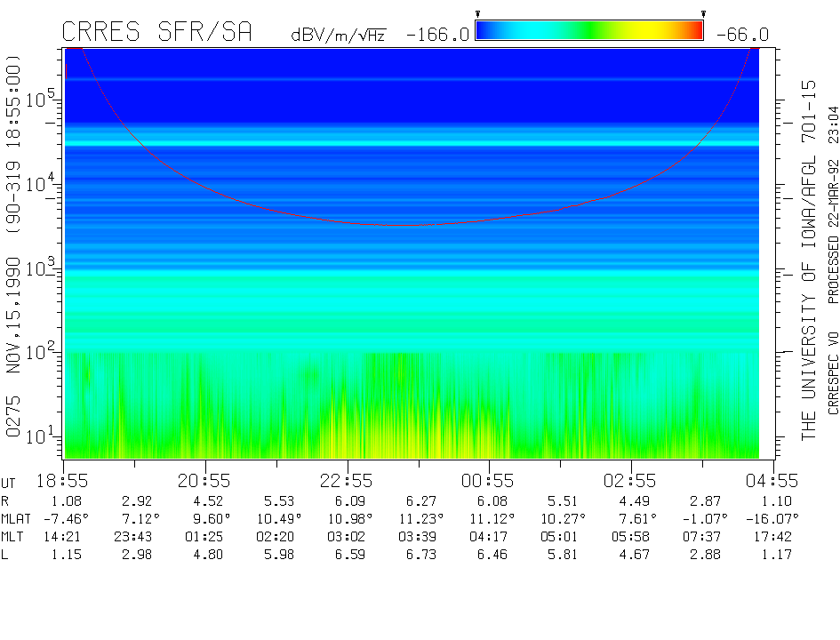Click the R value 6.27

click(x=419, y=501)
